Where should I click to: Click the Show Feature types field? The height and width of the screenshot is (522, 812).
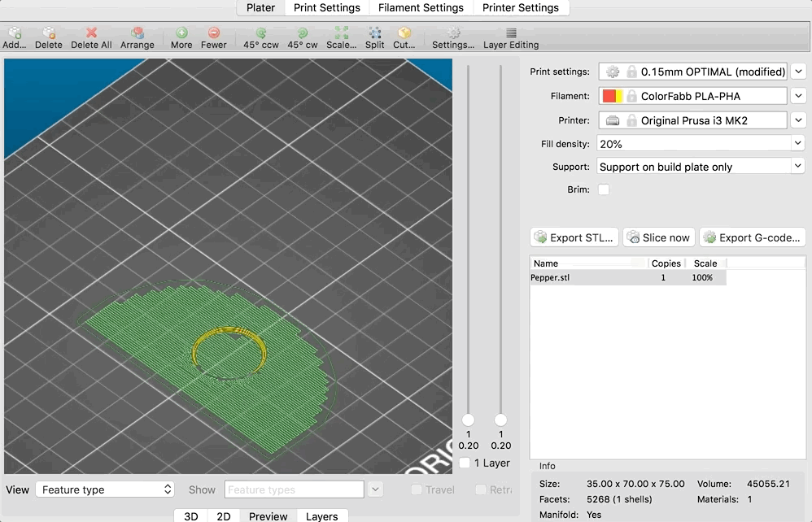(x=295, y=489)
